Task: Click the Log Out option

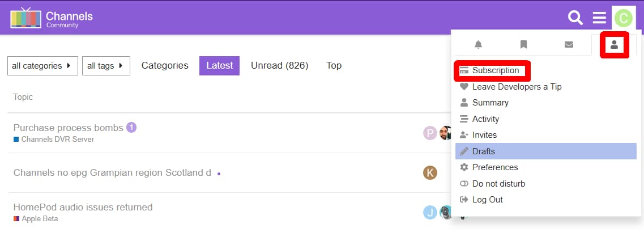Action: pyautogui.click(x=487, y=200)
